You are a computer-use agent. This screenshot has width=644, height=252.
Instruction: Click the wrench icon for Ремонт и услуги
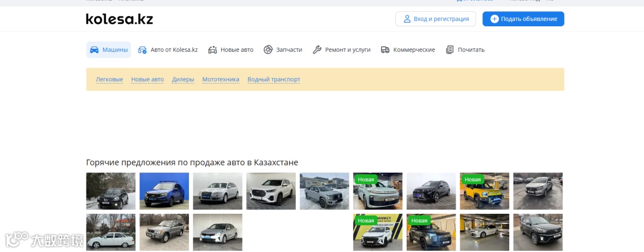[317, 50]
